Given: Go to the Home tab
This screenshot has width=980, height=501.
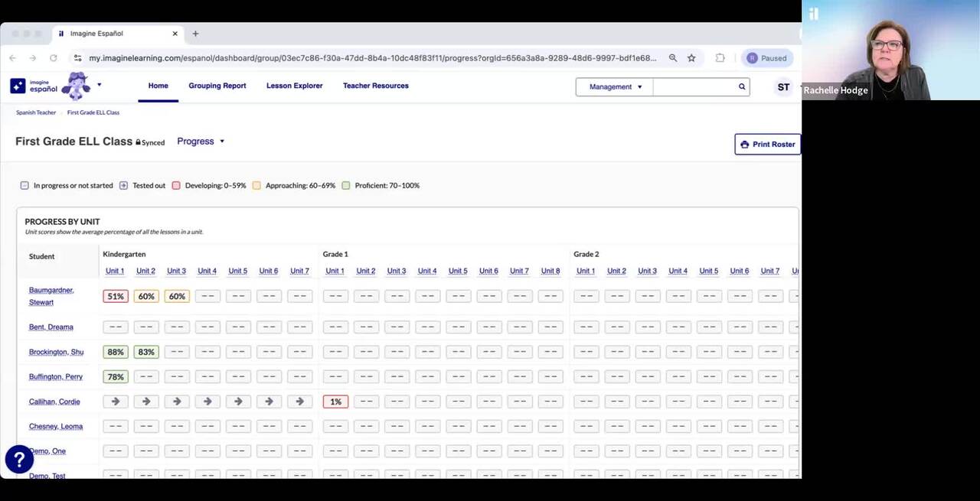Looking at the screenshot, I should pyautogui.click(x=158, y=86).
